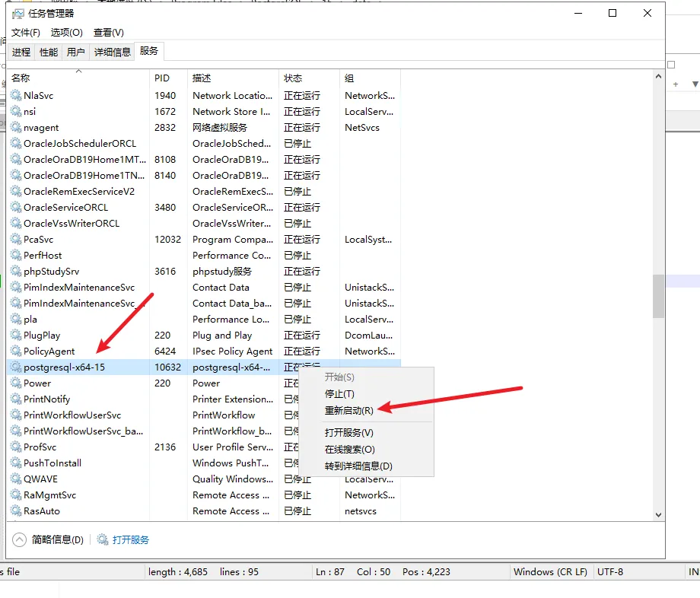Switch to the 性能 tab

click(49, 52)
